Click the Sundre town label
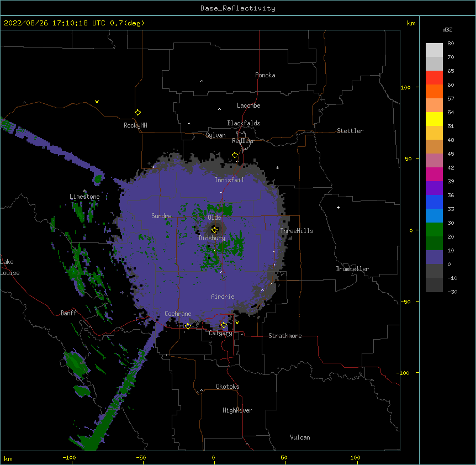The height and width of the screenshot is (465, 476). pos(161,216)
